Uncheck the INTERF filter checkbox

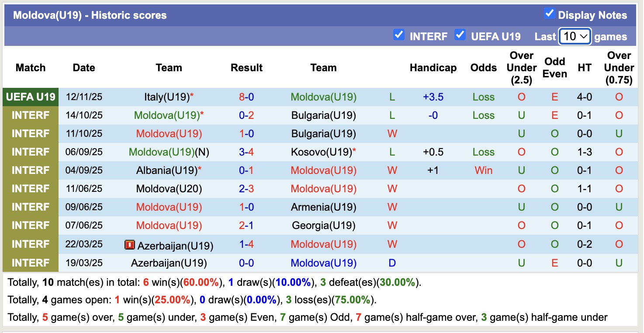tap(398, 35)
